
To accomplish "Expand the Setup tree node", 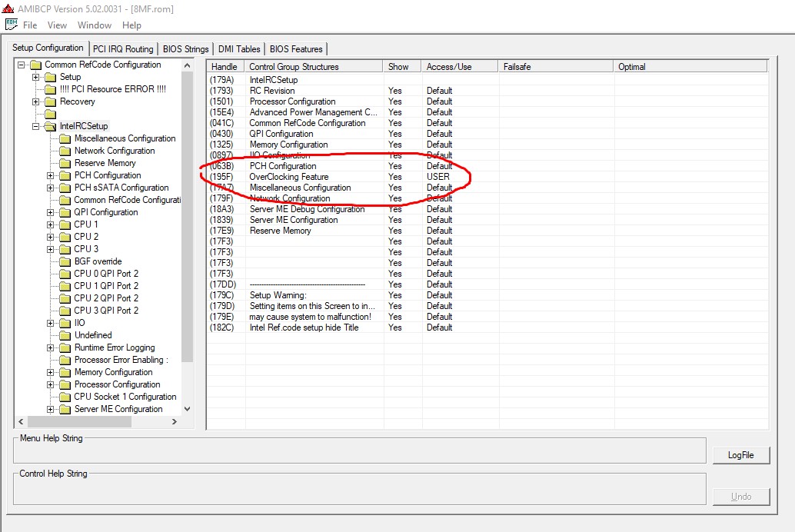I will pyautogui.click(x=35, y=77).
